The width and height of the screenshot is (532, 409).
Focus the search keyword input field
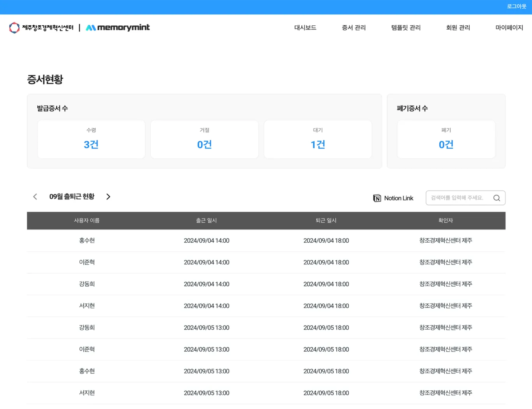coord(465,198)
